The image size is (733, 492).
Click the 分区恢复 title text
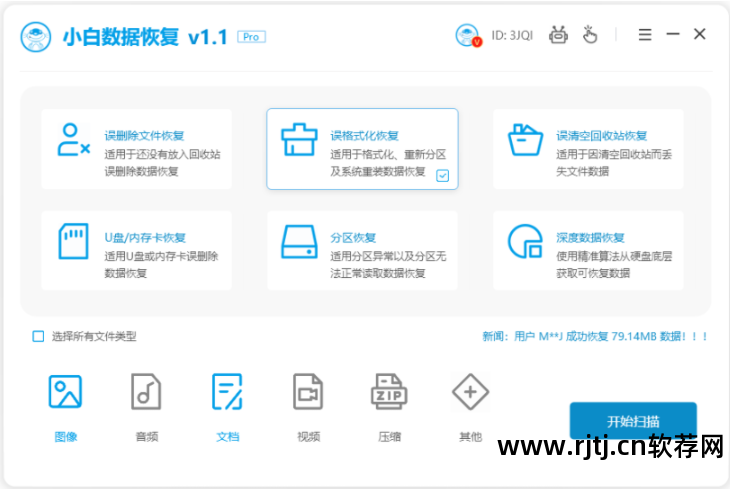(x=353, y=238)
